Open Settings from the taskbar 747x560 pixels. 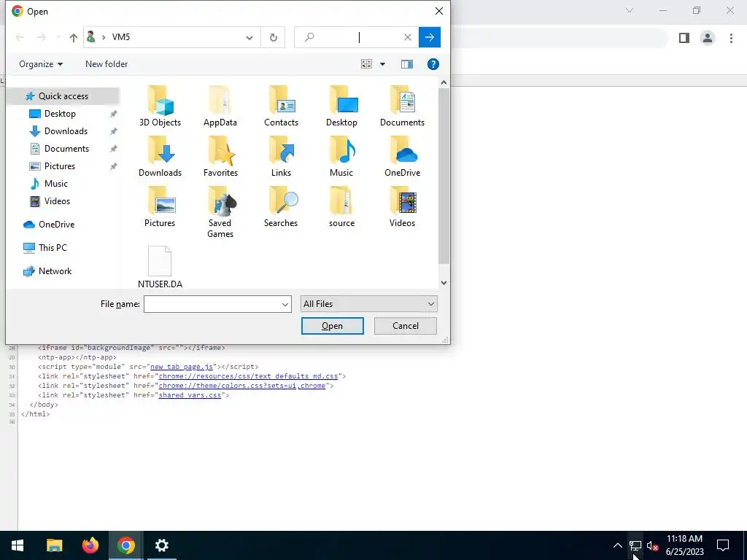point(162,545)
